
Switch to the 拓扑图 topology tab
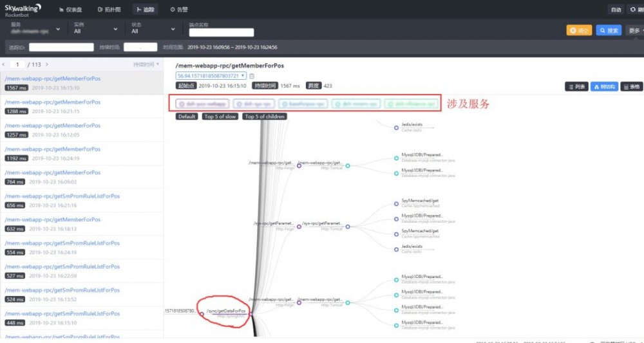pos(109,10)
